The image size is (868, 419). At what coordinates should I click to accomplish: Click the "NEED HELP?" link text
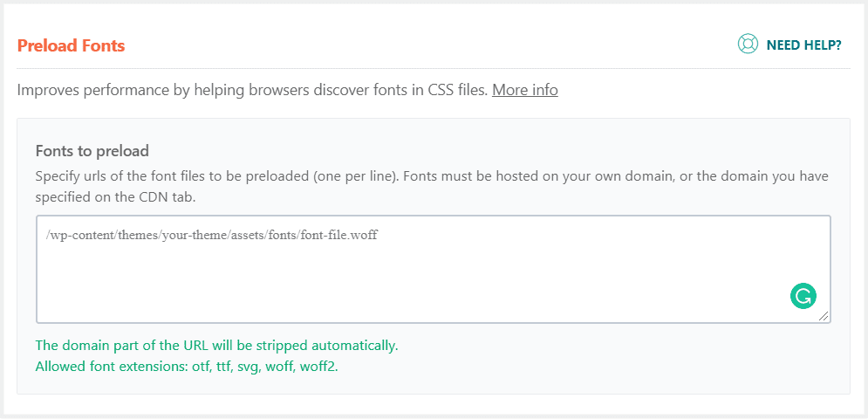click(x=803, y=45)
